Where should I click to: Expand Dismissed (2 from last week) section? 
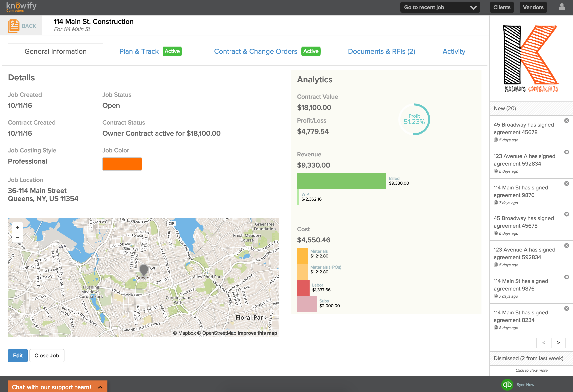tap(531, 358)
